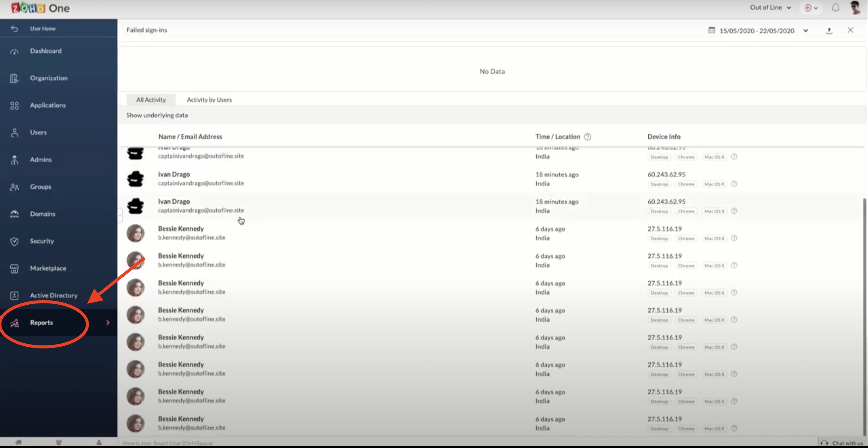Open the notifications bell icon
Screen dimensions: 868x448
(835, 8)
